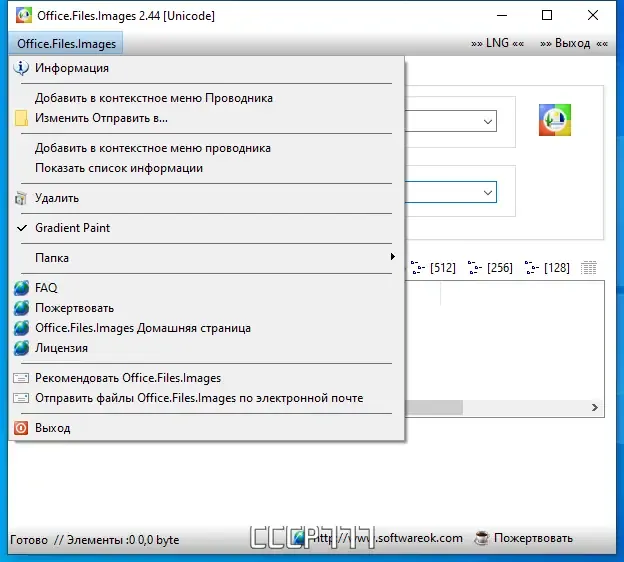This screenshot has width=624, height=562.
Task: Choose Рекомендовать Office.Files.Images
Action: pyautogui.click(x=206, y=378)
